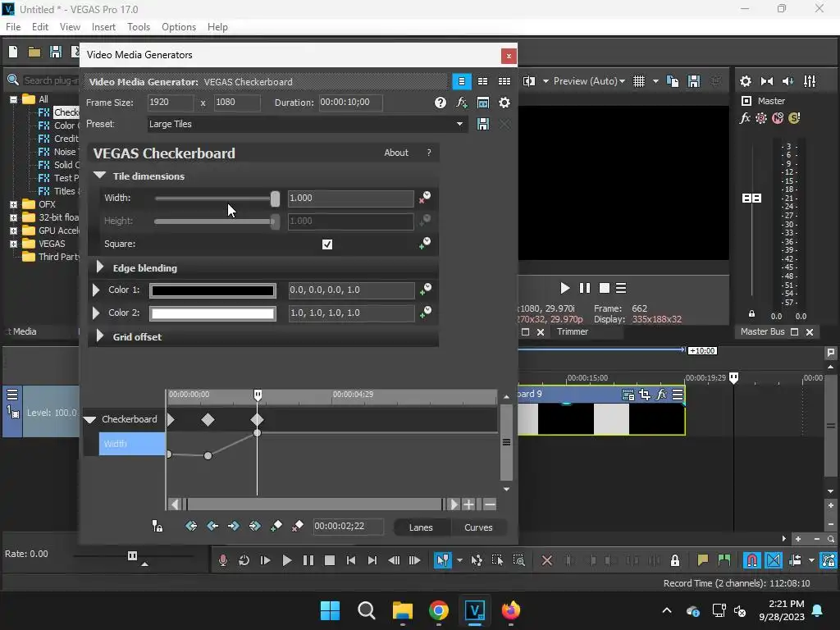Image resolution: width=840 pixels, height=630 pixels.
Task: Toggle Loop Playback in transport bar
Action: (x=244, y=560)
